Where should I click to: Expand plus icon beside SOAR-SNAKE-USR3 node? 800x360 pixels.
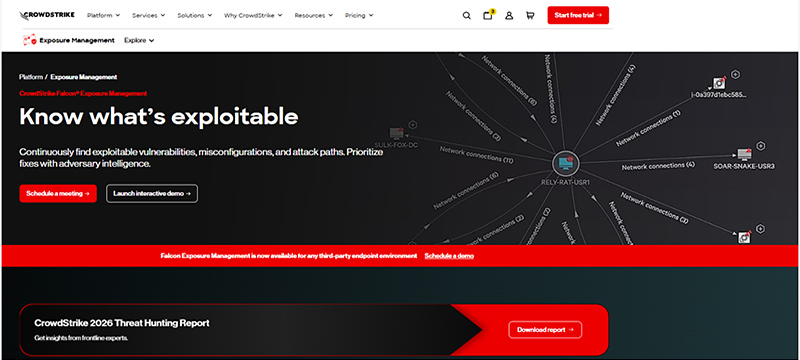(x=761, y=146)
